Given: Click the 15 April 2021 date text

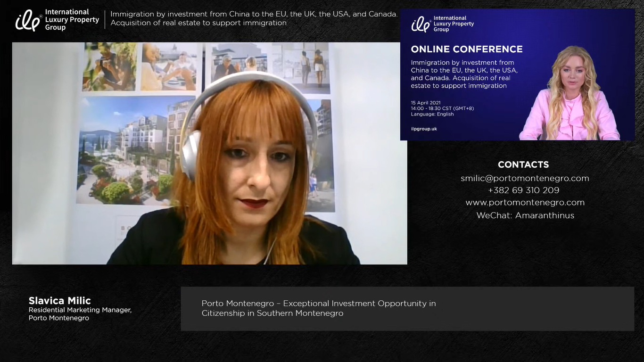Looking at the screenshot, I should coord(426,103).
